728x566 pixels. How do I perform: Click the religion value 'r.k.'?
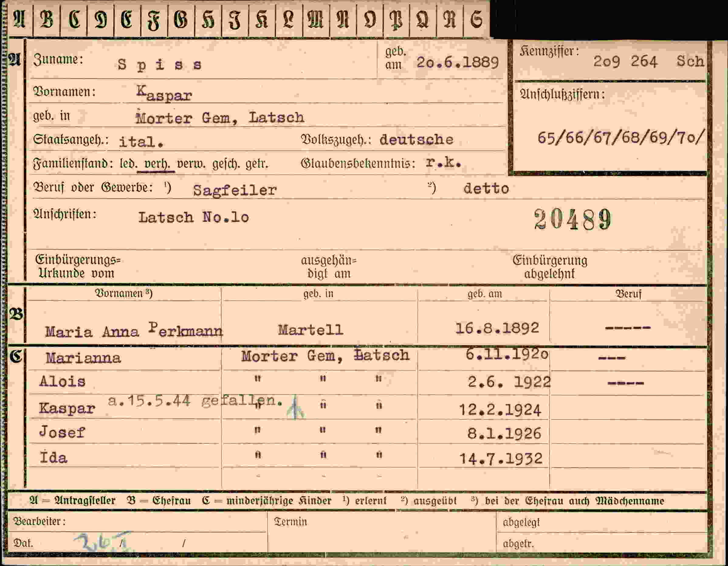[443, 162]
